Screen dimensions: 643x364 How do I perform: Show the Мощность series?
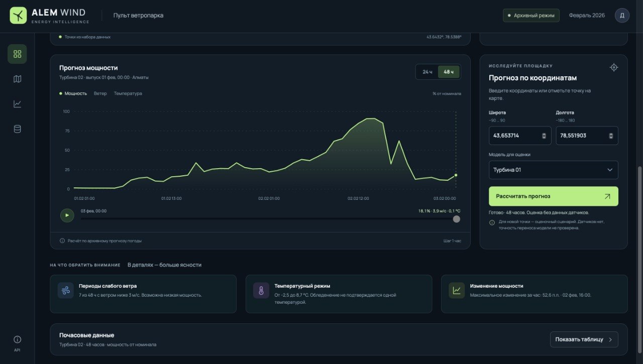click(73, 93)
